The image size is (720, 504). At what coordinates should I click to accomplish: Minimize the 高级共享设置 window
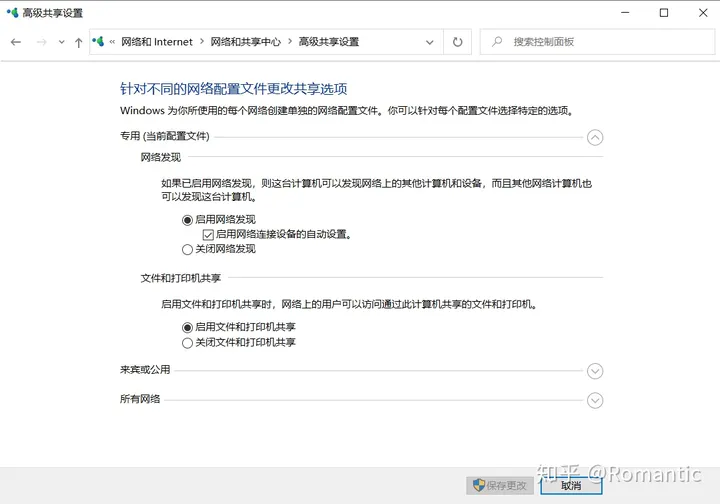[625, 13]
